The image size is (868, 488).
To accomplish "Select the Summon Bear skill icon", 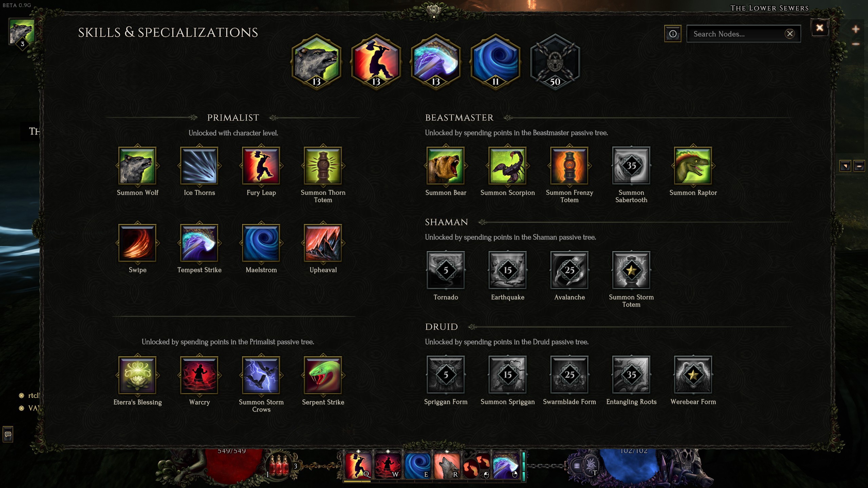I will [446, 166].
